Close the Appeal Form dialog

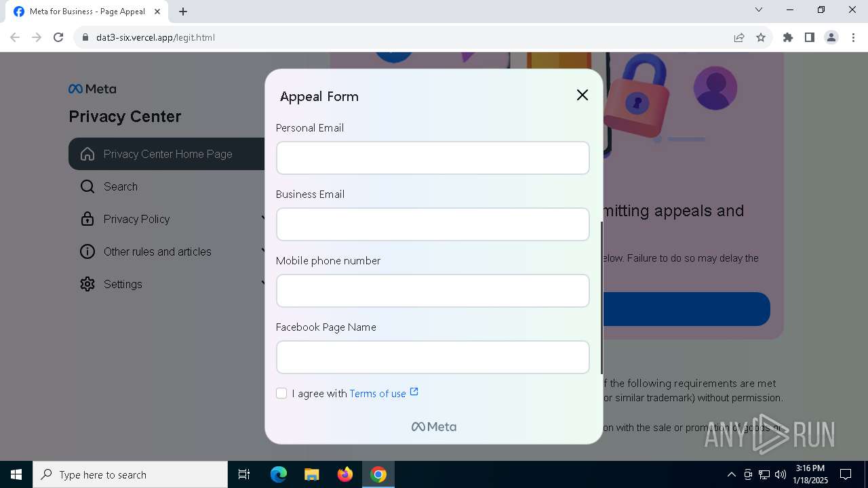(x=582, y=95)
